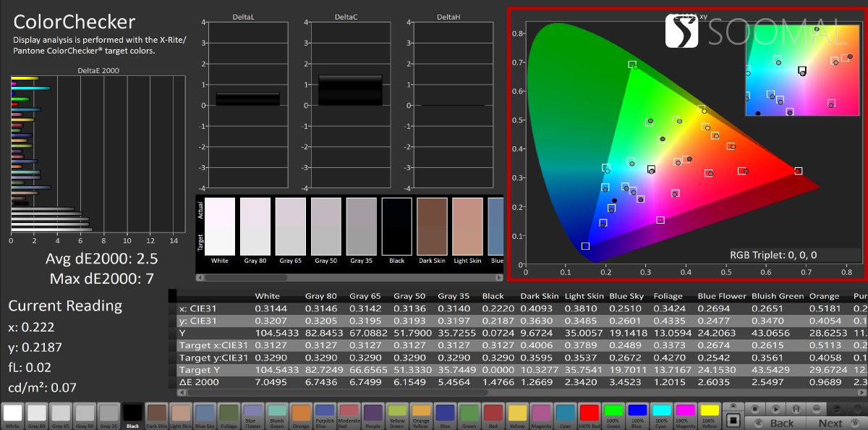This screenshot has width=868, height=430.
Task: Select the Purplish Blue patch in the bottom strip
Action: [x=325, y=415]
